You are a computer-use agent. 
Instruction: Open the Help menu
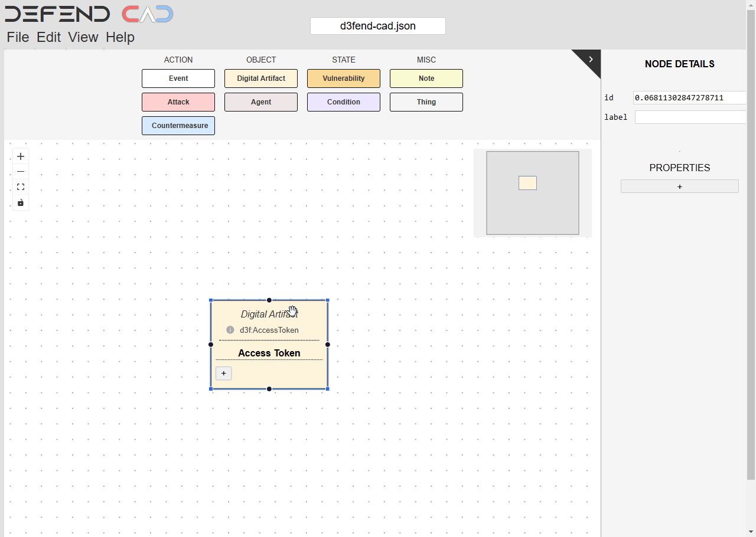(x=120, y=37)
